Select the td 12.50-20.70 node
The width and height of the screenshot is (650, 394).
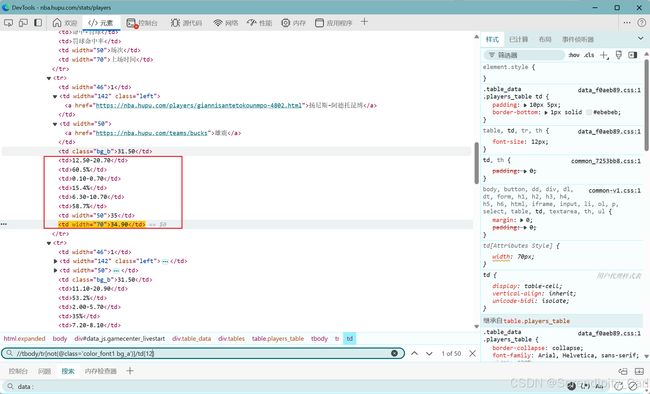93,161
